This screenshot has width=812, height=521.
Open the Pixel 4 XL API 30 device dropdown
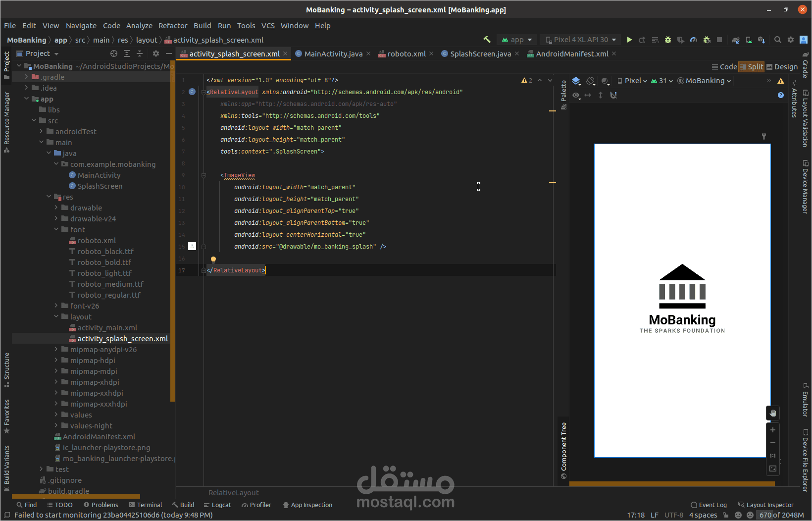coord(581,40)
